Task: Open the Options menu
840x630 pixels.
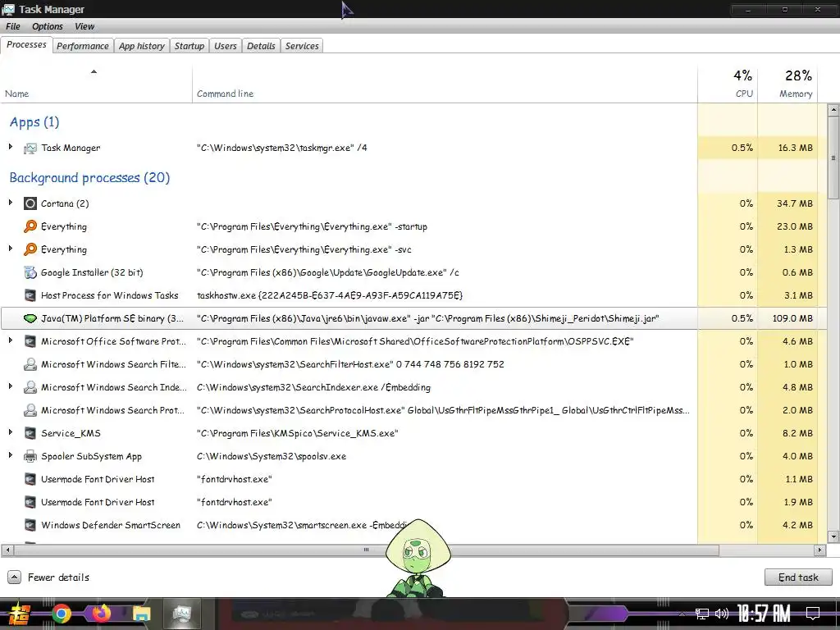Action: click(x=47, y=26)
